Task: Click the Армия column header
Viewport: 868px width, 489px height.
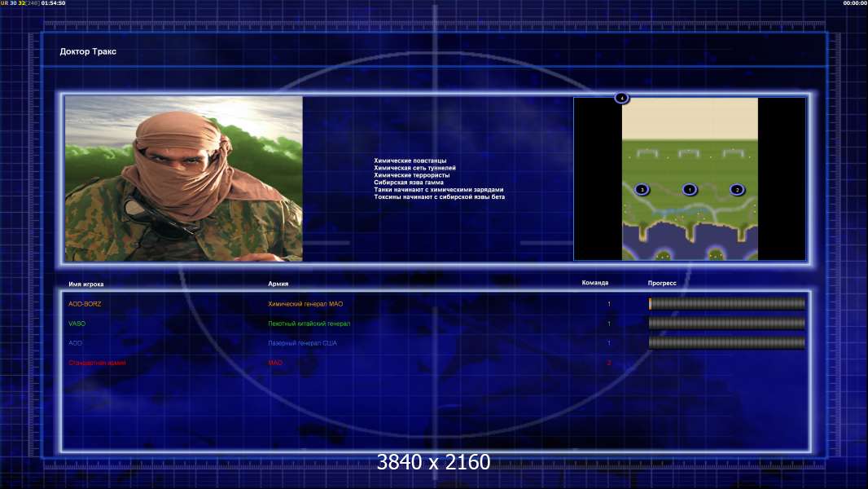Action: click(278, 284)
